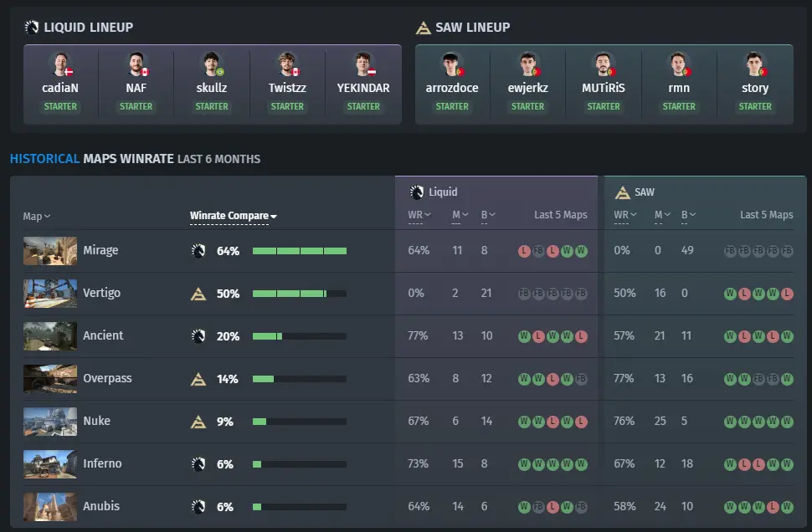Viewport: 812px width, 532px height.
Task: Click SAW's 76% winrate on Nuke
Action: 624,422
